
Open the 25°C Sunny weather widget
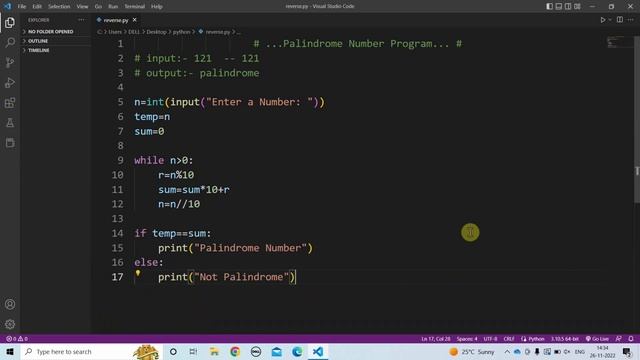(x=471, y=351)
